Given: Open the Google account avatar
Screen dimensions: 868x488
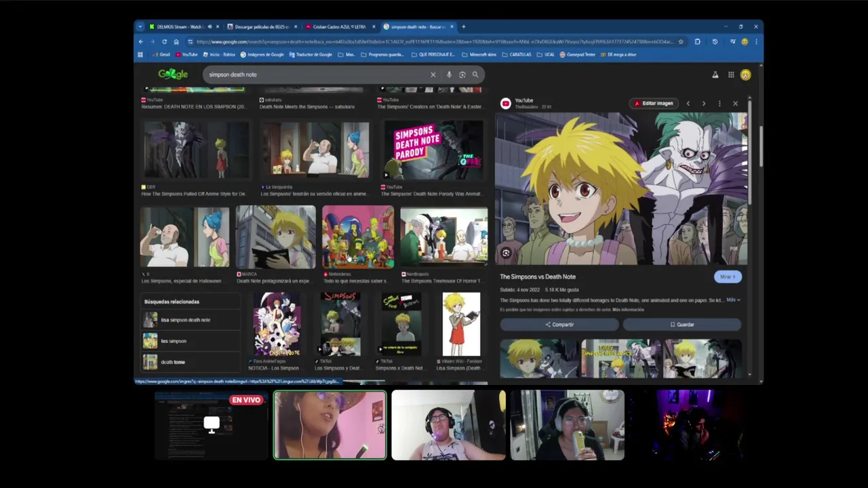Looking at the screenshot, I should (x=746, y=75).
